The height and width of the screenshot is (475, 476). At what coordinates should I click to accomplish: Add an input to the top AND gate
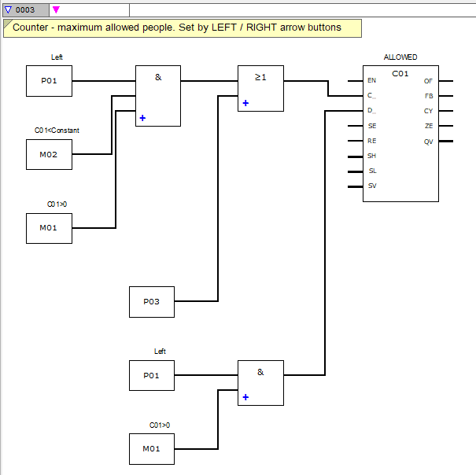coord(142,118)
